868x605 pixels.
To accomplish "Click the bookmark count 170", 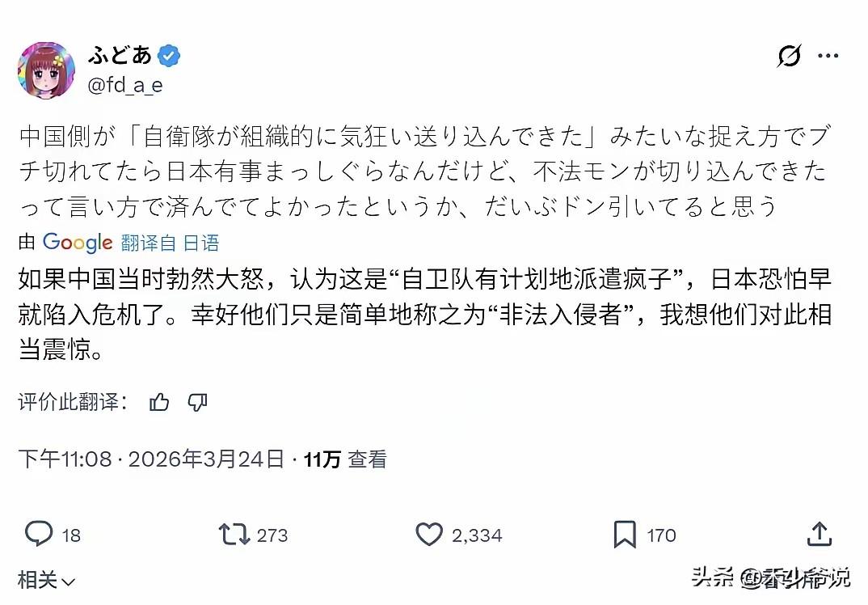I will (x=660, y=535).
